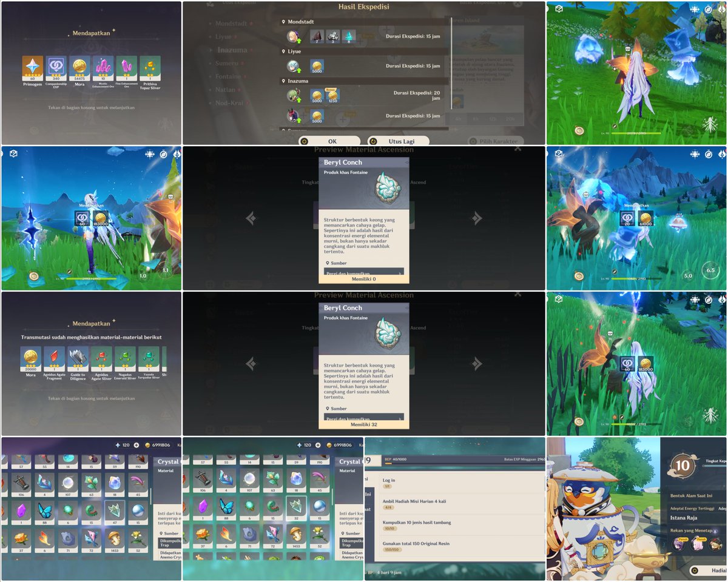728x582 pixels.
Task: Select the Agnidus Agate Sliver result icon
Action: 101,360
